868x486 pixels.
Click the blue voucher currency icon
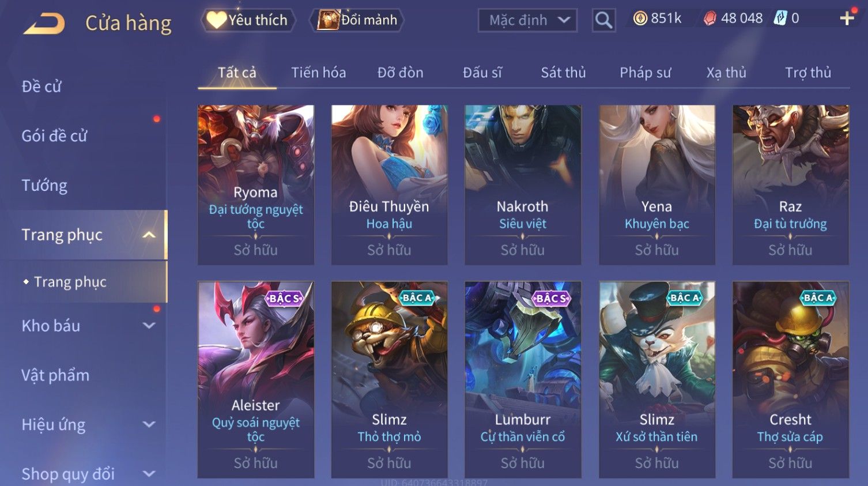[x=780, y=18]
